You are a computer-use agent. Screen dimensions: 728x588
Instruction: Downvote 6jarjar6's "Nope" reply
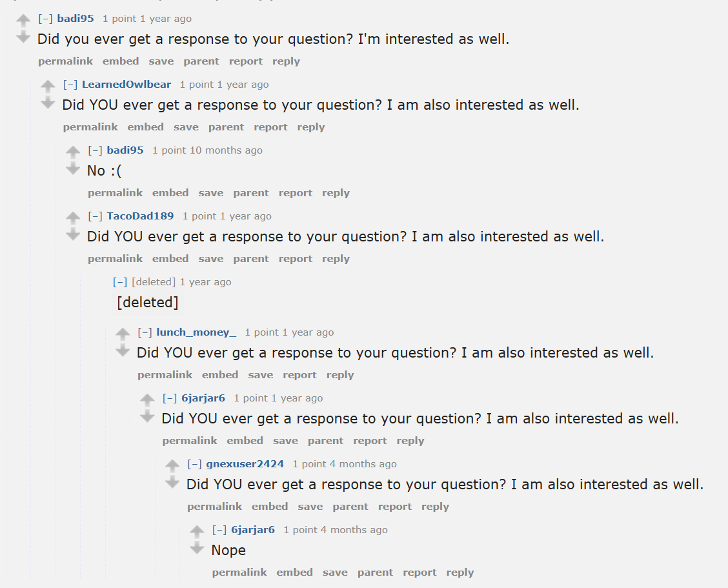[197, 547]
